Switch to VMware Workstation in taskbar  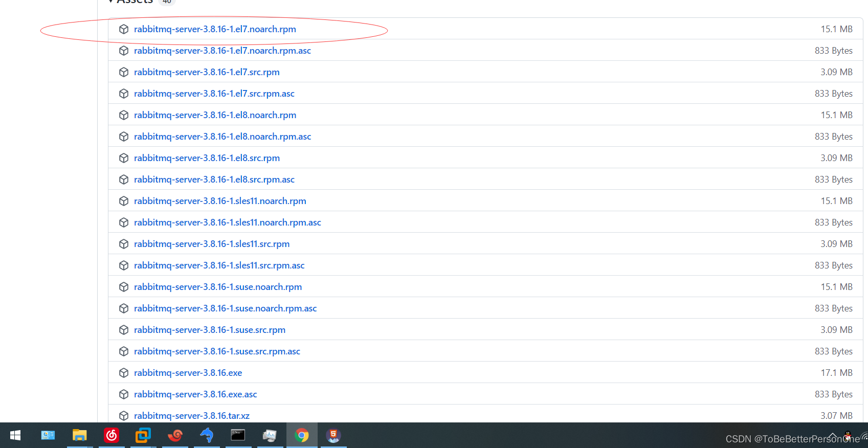pos(143,435)
